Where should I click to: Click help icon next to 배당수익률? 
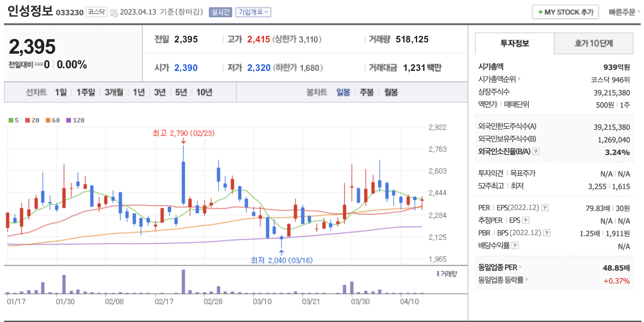click(515, 246)
